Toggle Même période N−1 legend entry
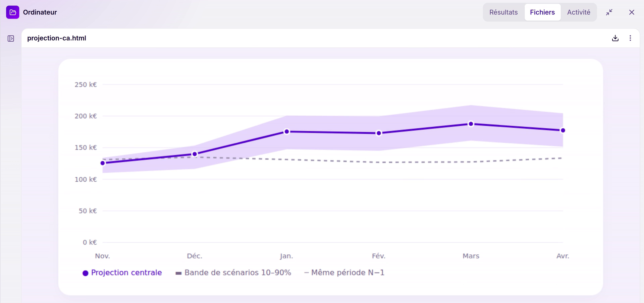644x303 pixels. tap(344, 273)
